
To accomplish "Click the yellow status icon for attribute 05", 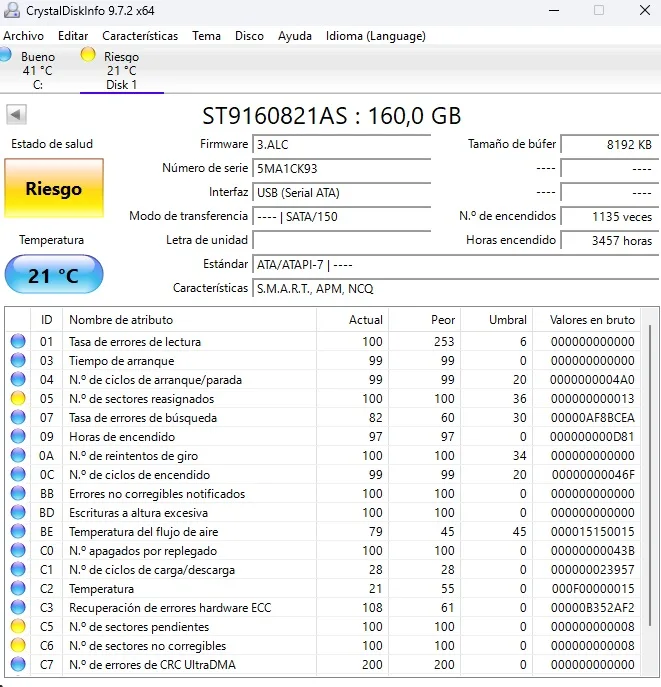I will pos(18,398).
